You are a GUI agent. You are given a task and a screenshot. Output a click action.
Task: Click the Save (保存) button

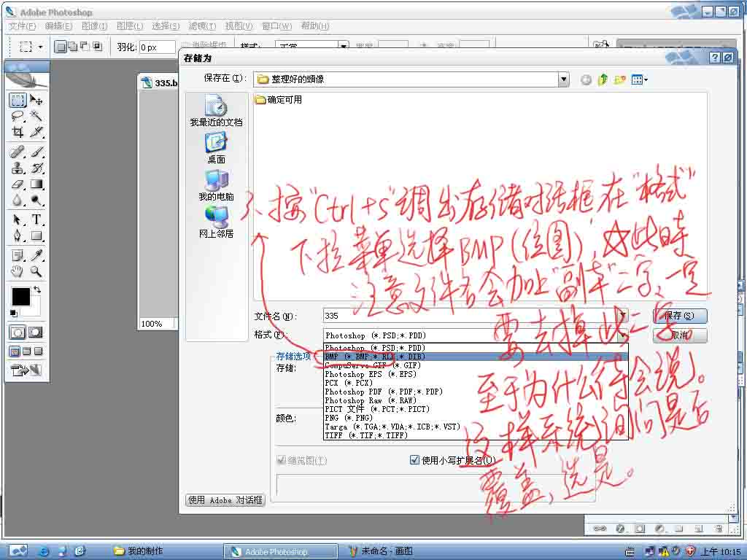(x=680, y=316)
